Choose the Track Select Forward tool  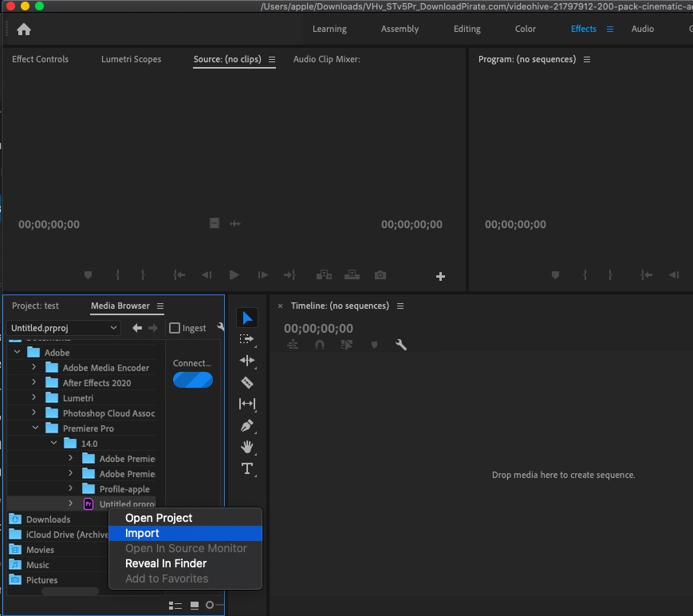pos(247,340)
